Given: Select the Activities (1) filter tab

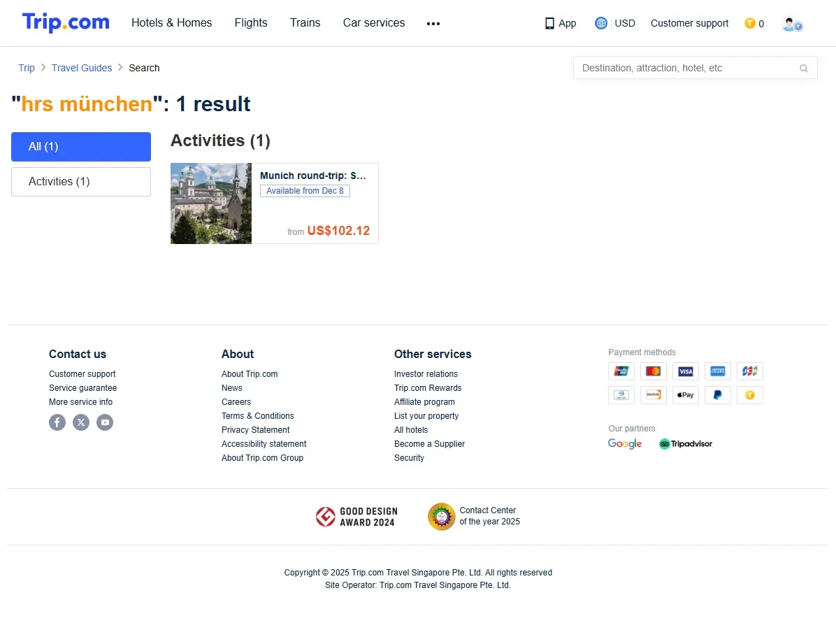Looking at the screenshot, I should pos(81,182).
